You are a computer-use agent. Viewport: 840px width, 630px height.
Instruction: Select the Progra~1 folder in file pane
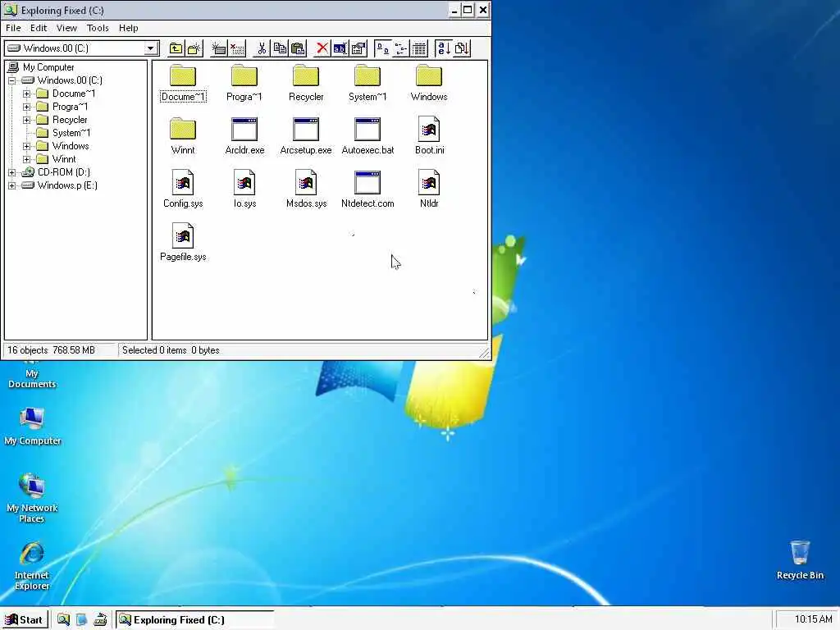click(244, 76)
